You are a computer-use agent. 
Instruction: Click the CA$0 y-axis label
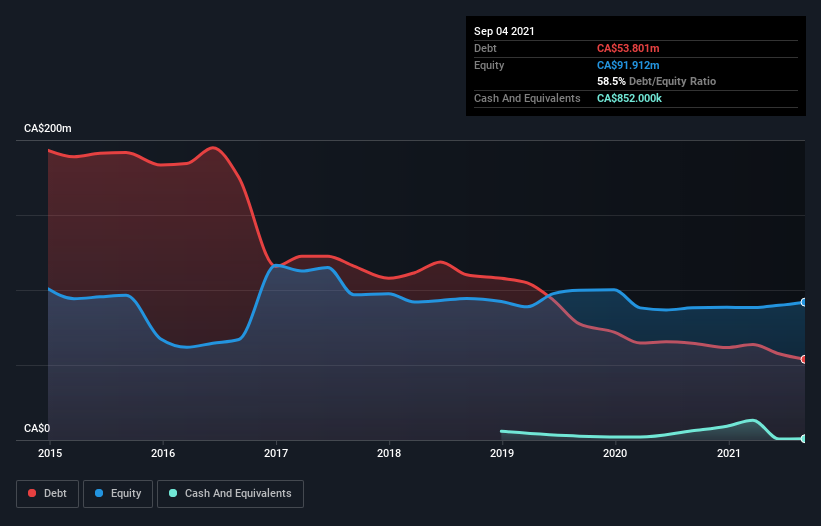[x=37, y=429]
